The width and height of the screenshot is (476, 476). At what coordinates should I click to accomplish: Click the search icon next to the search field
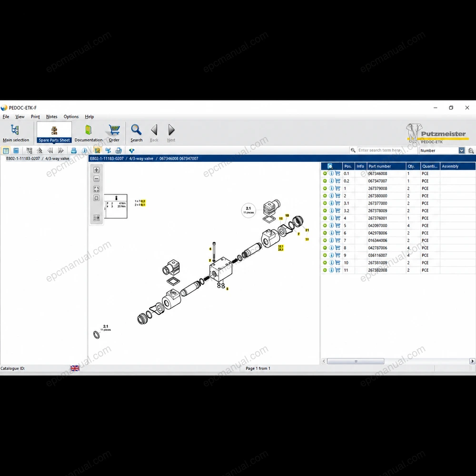pyautogui.click(x=353, y=150)
